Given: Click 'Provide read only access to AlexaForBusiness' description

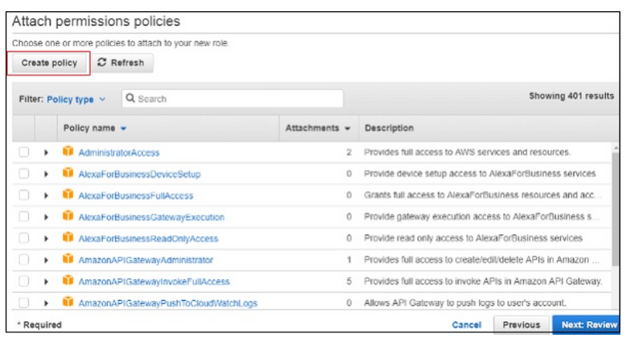Looking at the screenshot, I should point(473,238).
